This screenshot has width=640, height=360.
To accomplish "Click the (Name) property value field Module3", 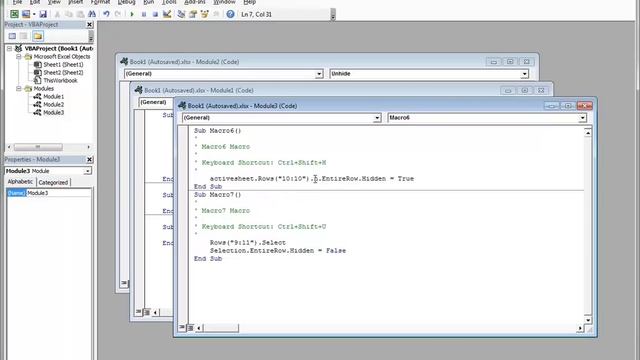I will [59, 193].
